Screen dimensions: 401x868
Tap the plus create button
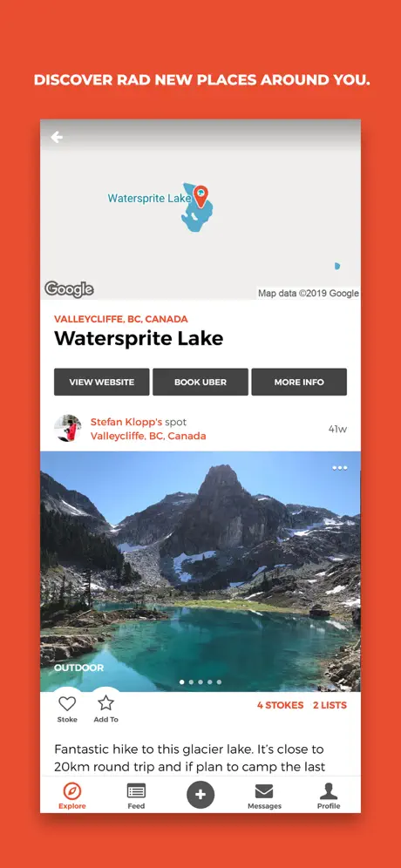(200, 795)
